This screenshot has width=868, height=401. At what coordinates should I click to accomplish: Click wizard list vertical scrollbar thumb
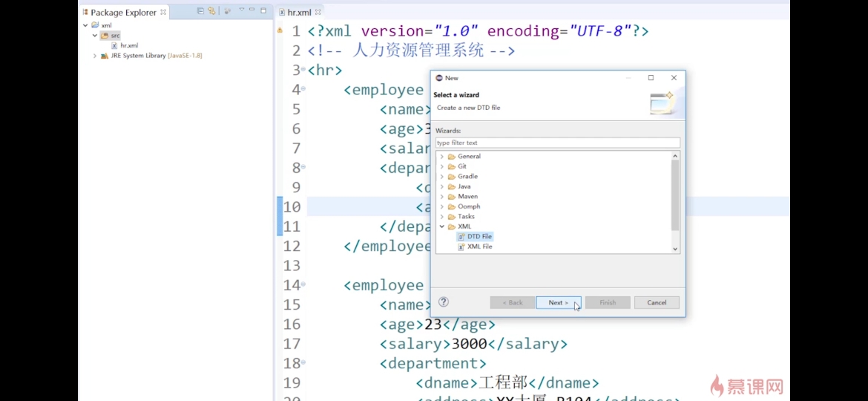pos(675,195)
